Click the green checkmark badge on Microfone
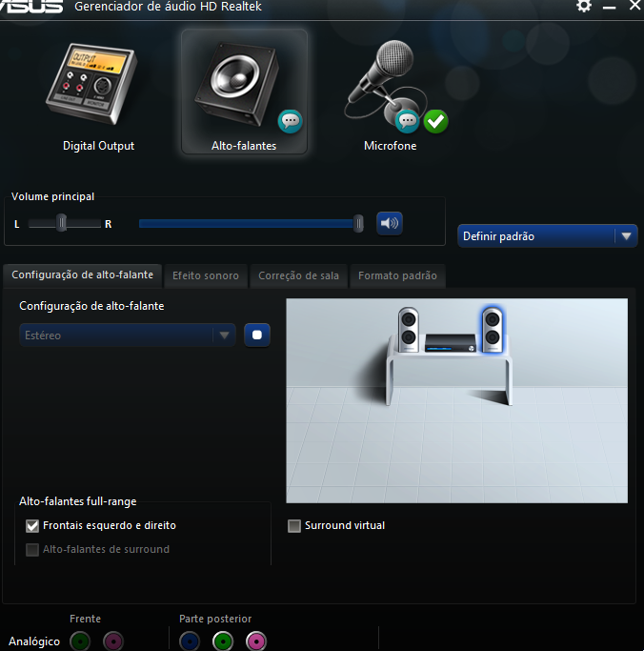 (435, 122)
